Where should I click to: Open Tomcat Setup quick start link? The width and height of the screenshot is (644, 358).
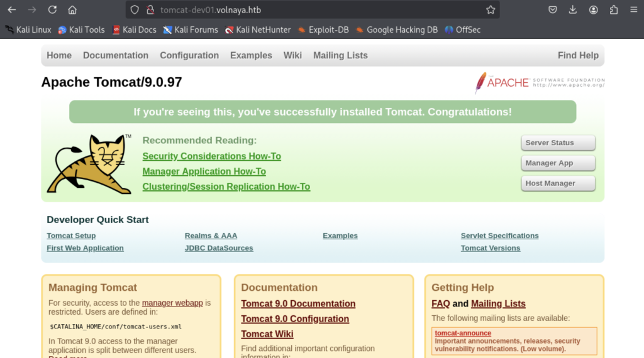(x=71, y=236)
